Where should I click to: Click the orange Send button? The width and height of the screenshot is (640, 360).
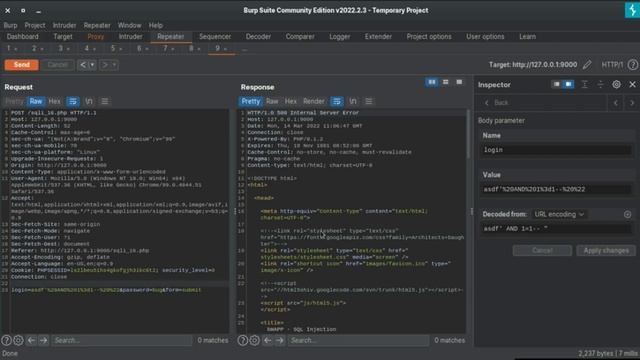click(x=22, y=64)
